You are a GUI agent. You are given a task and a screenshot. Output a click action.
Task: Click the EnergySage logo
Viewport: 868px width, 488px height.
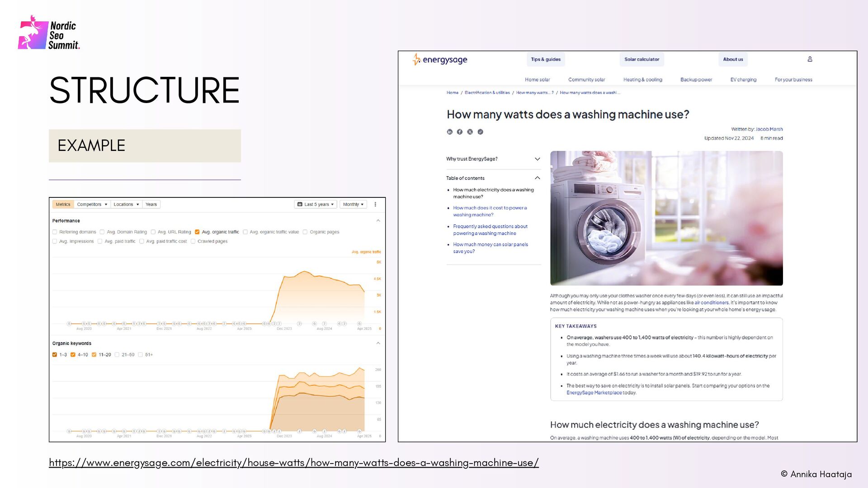439,60
